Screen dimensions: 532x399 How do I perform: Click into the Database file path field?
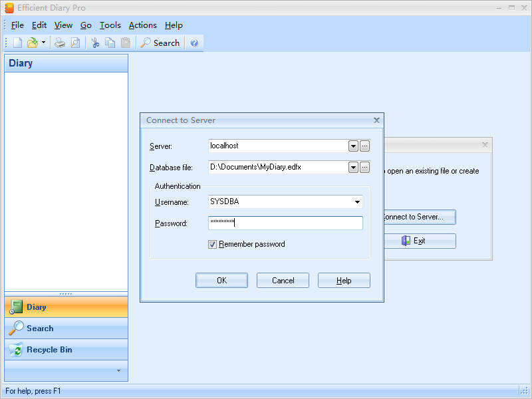[x=278, y=168]
